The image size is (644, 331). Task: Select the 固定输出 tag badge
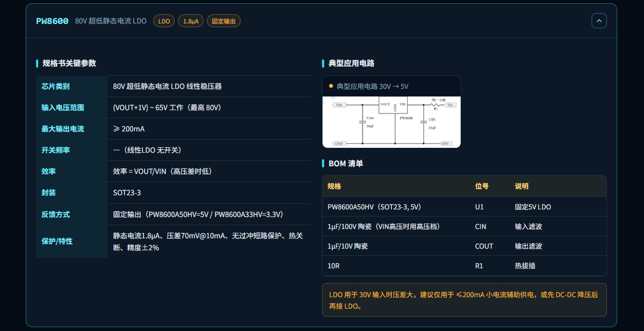point(223,21)
